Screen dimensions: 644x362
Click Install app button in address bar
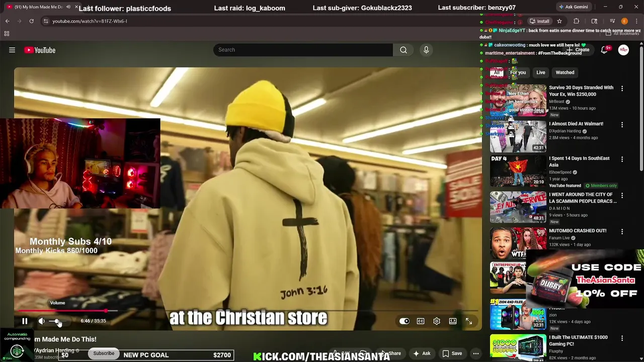click(x=539, y=21)
